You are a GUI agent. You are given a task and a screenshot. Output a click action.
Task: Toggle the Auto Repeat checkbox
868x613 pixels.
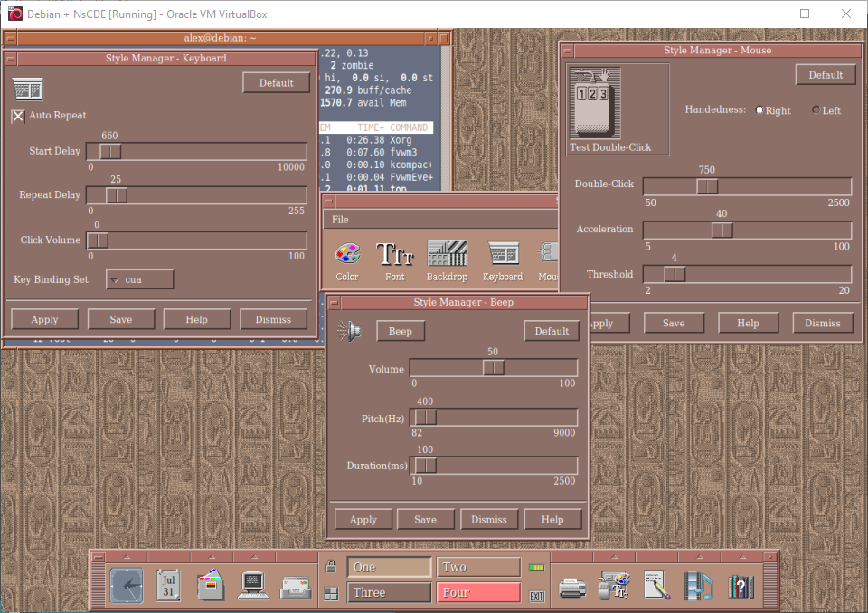pos(18,116)
